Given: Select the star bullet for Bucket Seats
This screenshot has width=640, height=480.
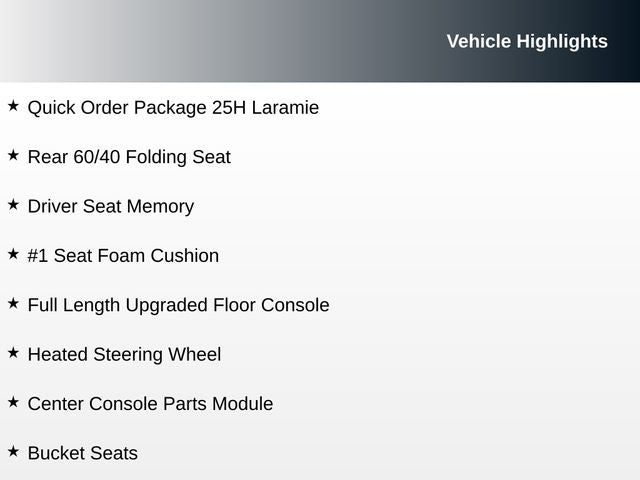Looking at the screenshot, I should [13, 452].
